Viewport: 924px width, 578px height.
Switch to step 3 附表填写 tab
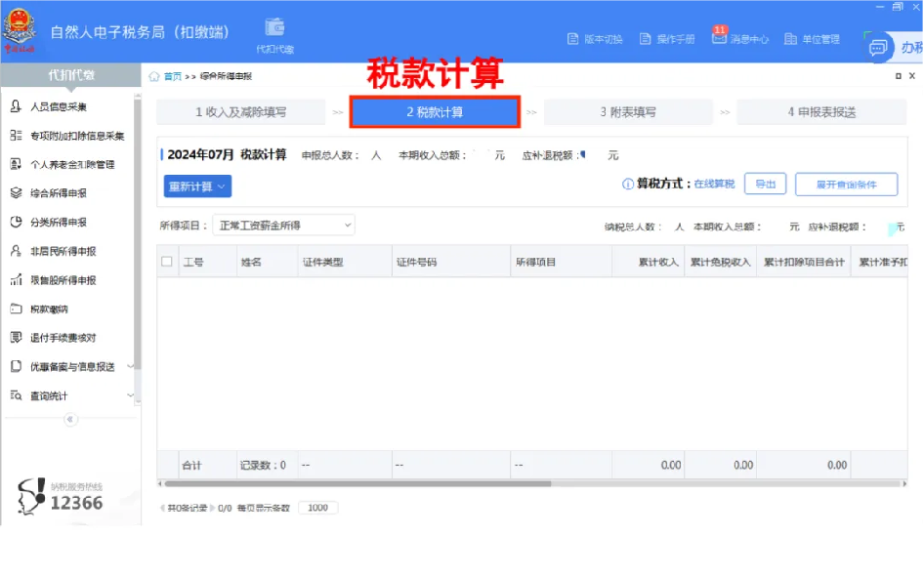(x=628, y=112)
